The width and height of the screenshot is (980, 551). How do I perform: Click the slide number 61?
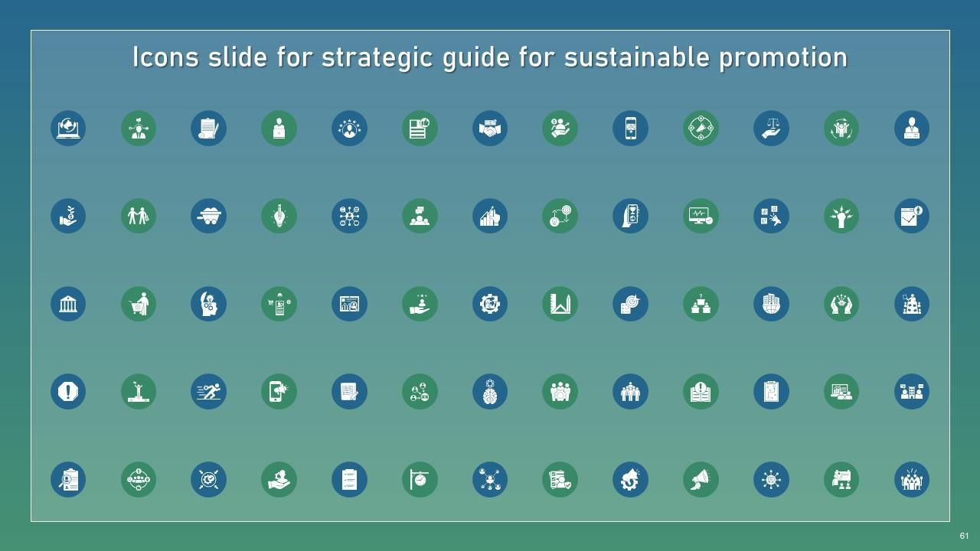click(964, 536)
